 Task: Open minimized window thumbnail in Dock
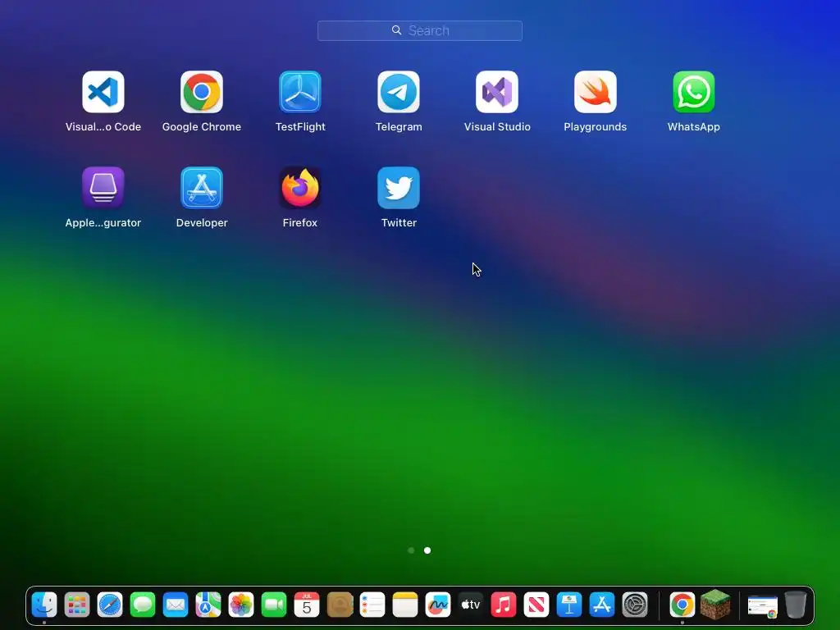763,606
